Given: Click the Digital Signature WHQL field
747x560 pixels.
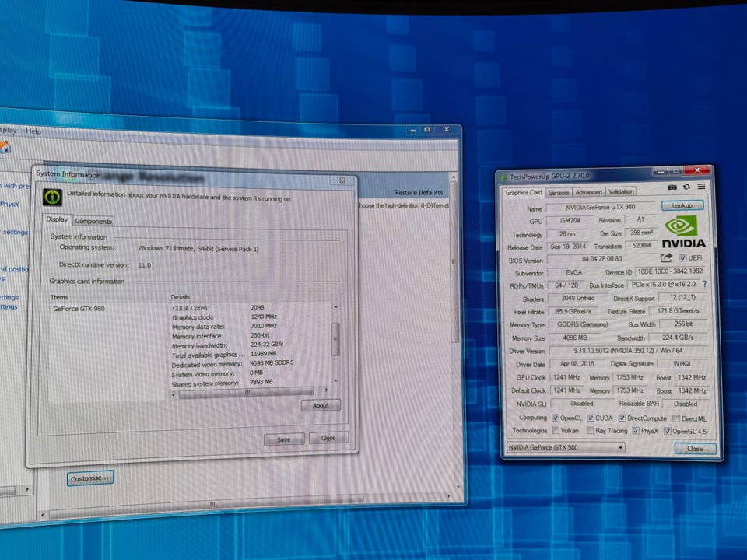Looking at the screenshot, I should 682,364.
